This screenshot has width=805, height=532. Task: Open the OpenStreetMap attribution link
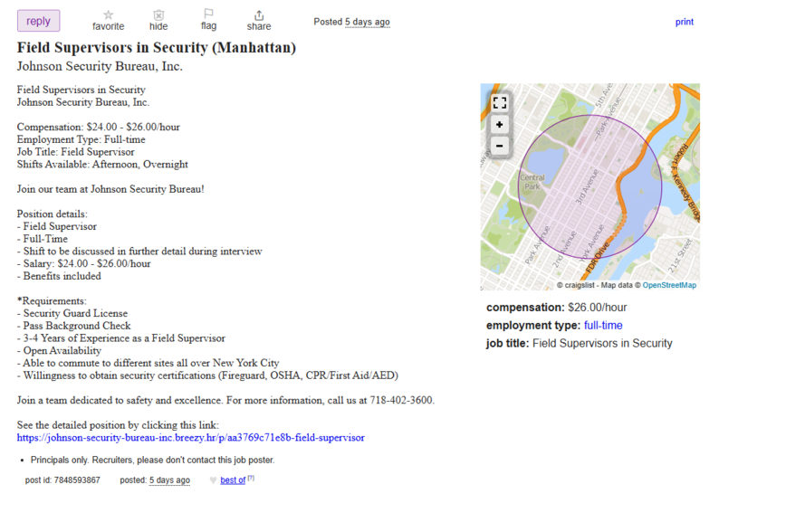(x=669, y=285)
